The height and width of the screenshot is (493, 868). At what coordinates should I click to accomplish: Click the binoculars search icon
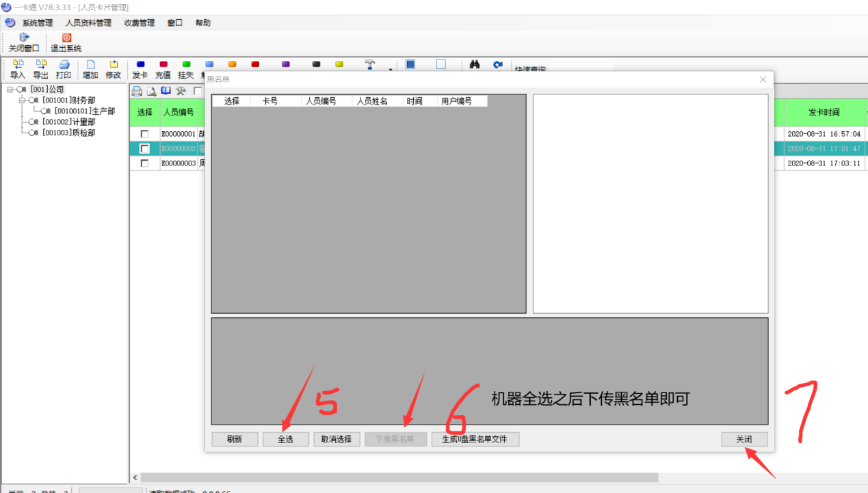click(474, 65)
